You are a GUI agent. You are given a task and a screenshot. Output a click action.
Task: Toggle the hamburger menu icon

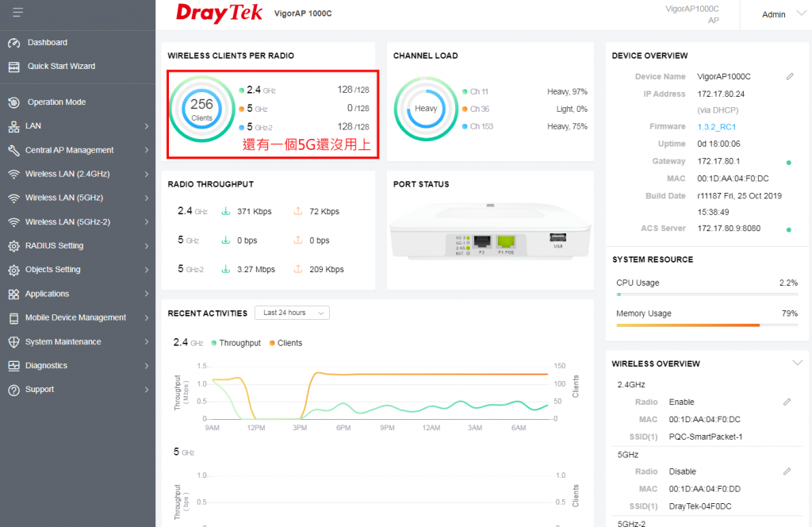(17, 12)
